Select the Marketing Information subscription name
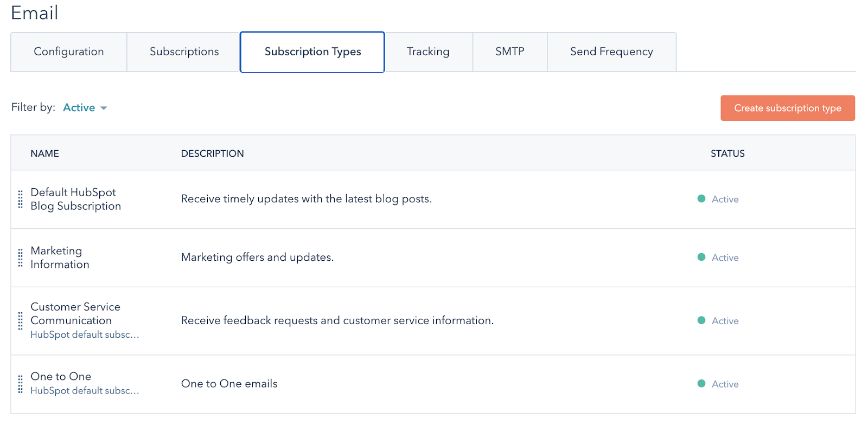Screen dimensions: 868x425 [60, 257]
